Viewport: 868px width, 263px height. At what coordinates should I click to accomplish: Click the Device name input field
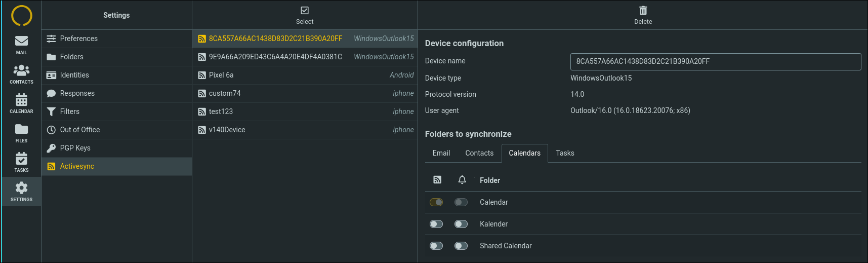[716, 61]
